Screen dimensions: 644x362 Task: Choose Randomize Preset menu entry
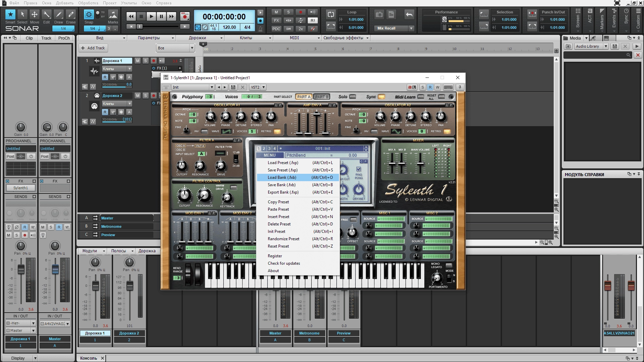pos(298,239)
